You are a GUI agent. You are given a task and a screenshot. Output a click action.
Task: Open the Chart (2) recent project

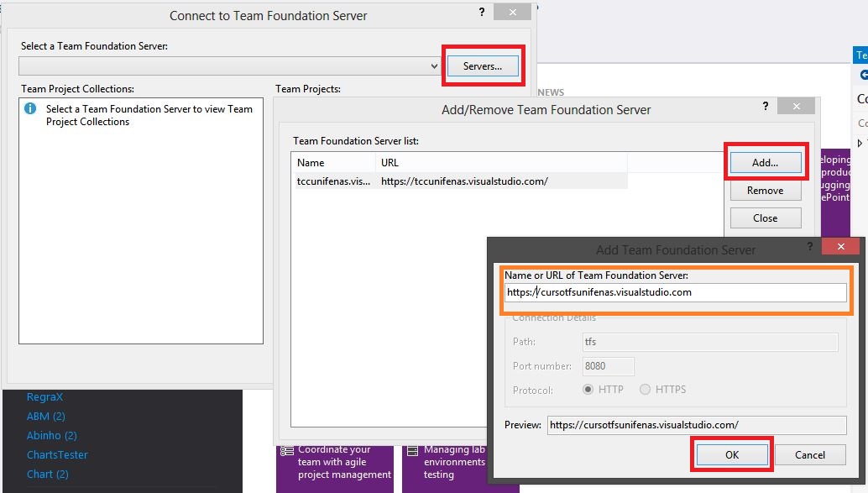(48, 475)
